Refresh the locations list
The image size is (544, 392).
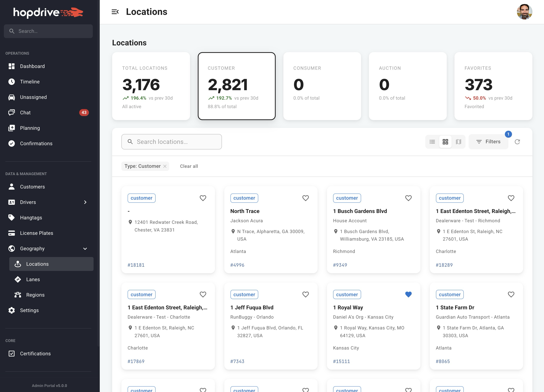(517, 142)
